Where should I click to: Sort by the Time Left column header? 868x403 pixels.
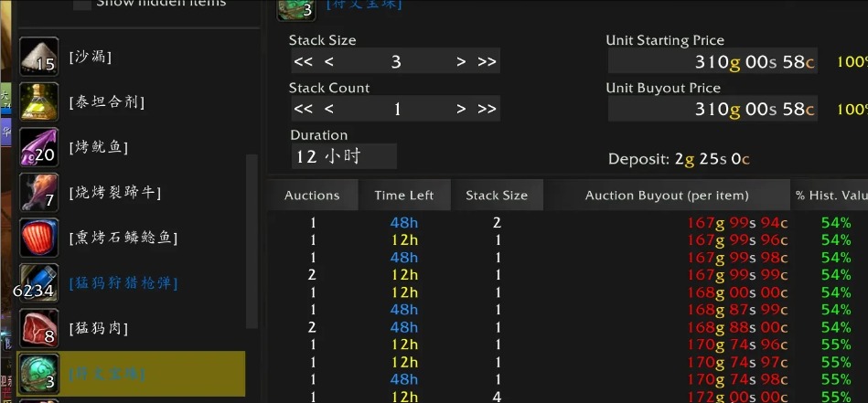pyautogui.click(x=404, y=196)
